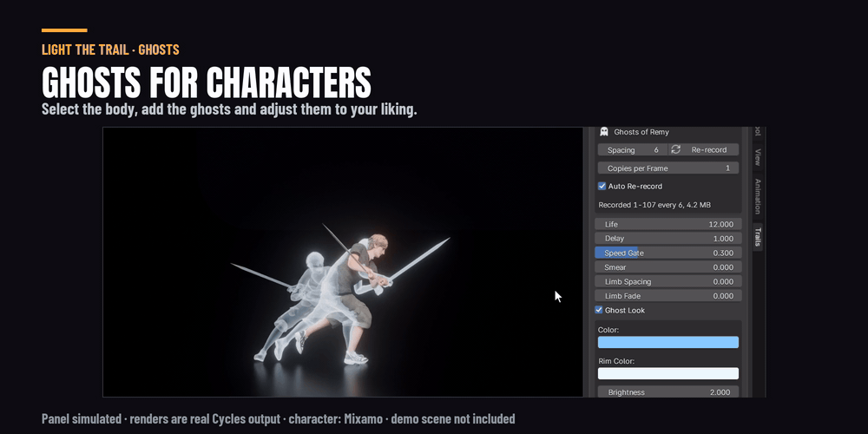Switch to the View sidebar tab
Image resolution: width=868 pixels, height=434 pixels.
coord(758,157)
